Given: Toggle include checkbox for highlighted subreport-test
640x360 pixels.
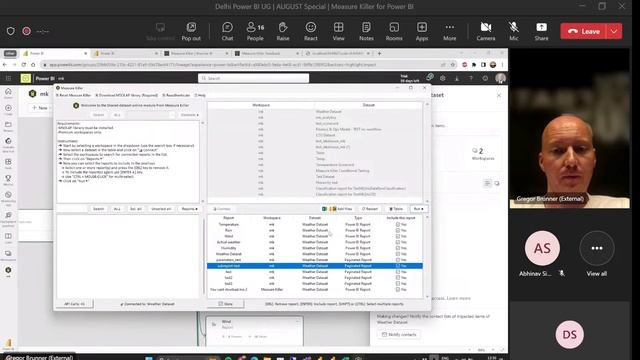Looking at the screenshot, I should (398, 266).
